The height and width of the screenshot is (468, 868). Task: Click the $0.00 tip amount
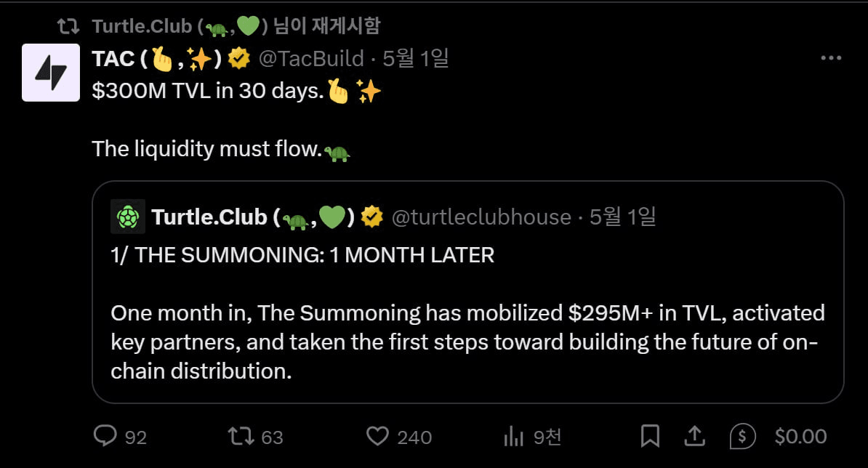click(800, 437)
